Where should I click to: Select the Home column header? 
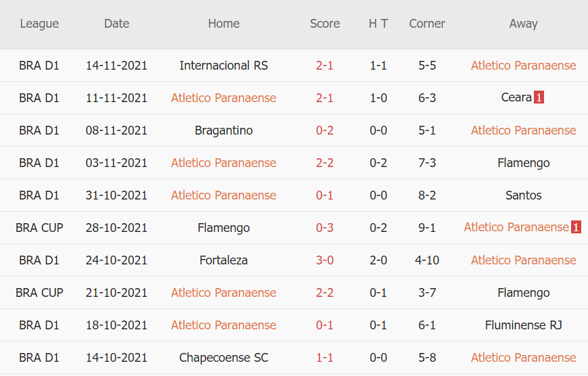pyautogui.click(x=224, y=24)
